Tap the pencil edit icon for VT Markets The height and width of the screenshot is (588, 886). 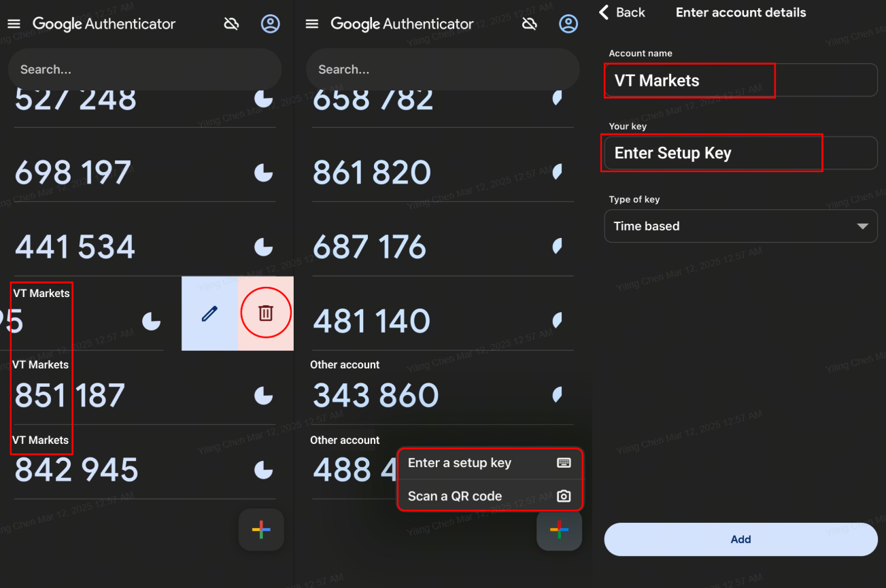209,313
